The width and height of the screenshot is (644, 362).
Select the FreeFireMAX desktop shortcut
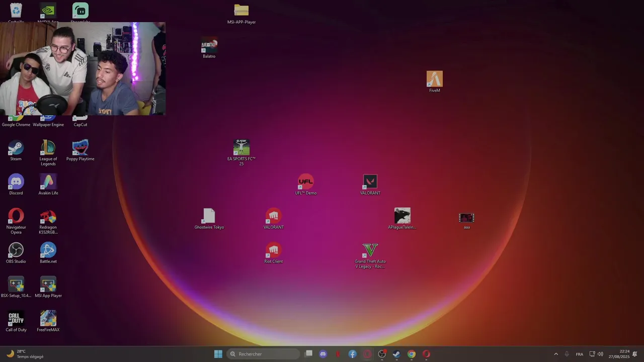[x=48, y=321]
